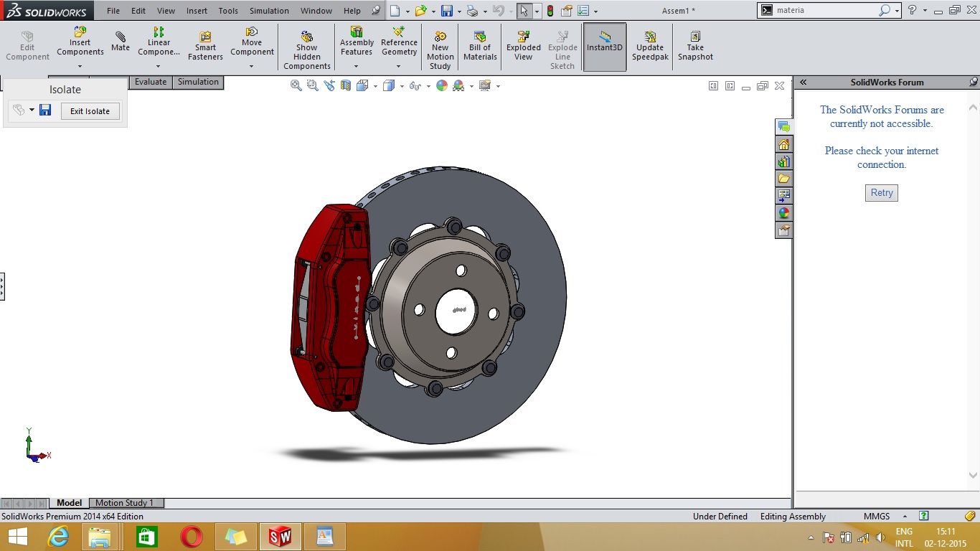Click the Display Style cube icon
Viewport: 980px width, 551px height.
389,85
